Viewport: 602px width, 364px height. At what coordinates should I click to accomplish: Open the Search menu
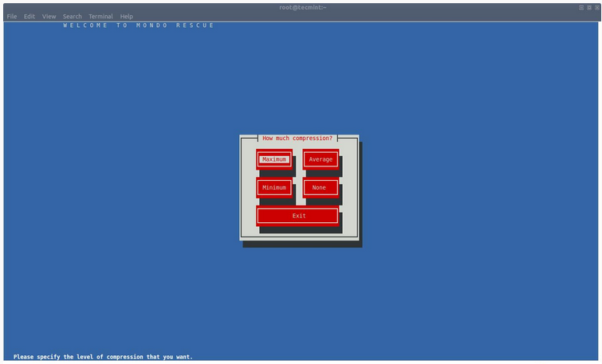coord(73,16)
